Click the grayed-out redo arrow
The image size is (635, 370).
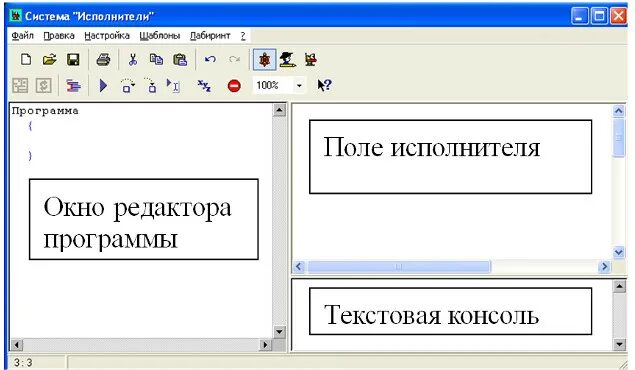[x=234, y=60]
